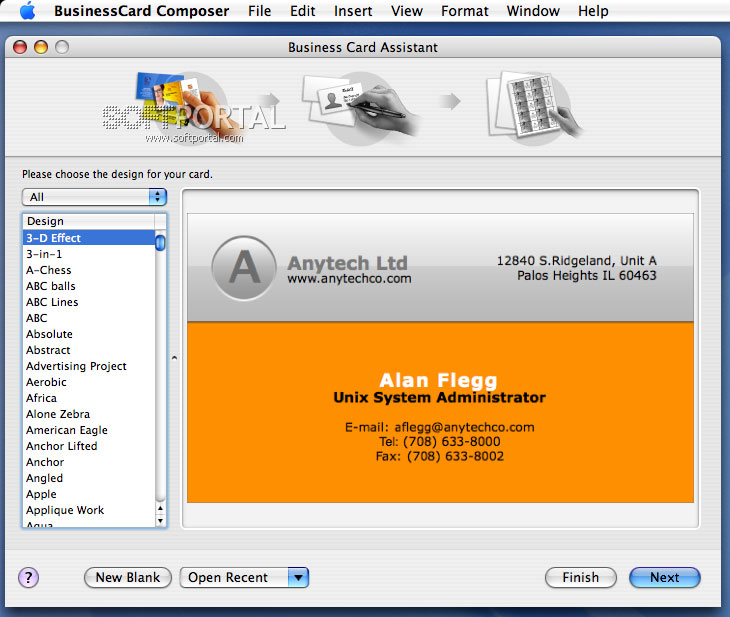Image resolution: width=730 pixels, height=617 pixels.
Task: Click the print sheet step image
Action: click(x=533, y=107)
